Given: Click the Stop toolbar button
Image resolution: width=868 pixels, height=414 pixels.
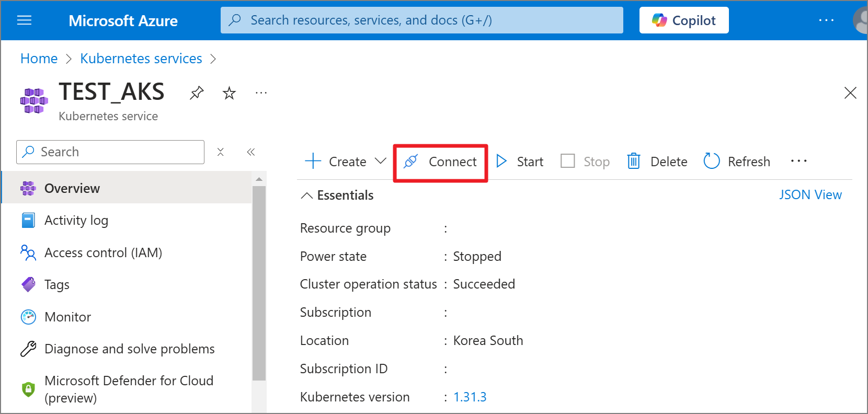Looking at the screenshot, I should pyautogui.click(x=585, y=162).
